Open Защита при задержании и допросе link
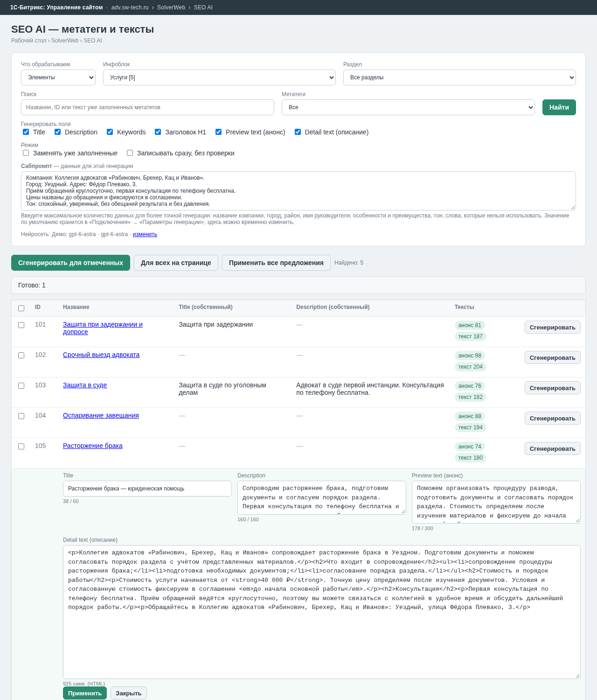The image size is (597, 700). point(103,328)
